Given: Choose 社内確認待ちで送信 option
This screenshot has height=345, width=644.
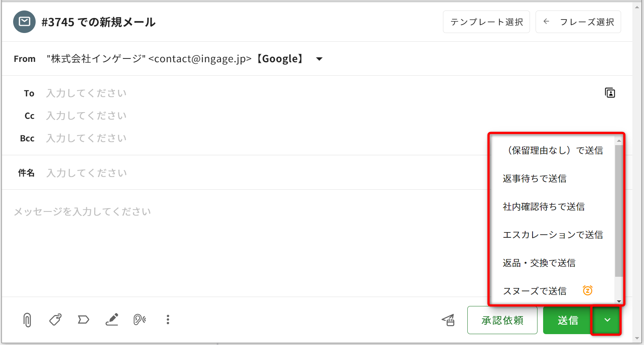Looking at the screenshot, I should pyautogui.click(x=543, y=207).
